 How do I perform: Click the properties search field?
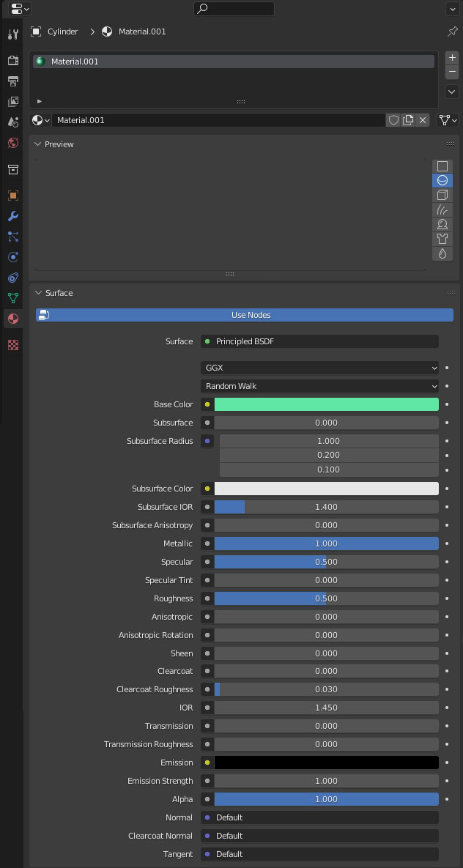[x=234, y=9]
